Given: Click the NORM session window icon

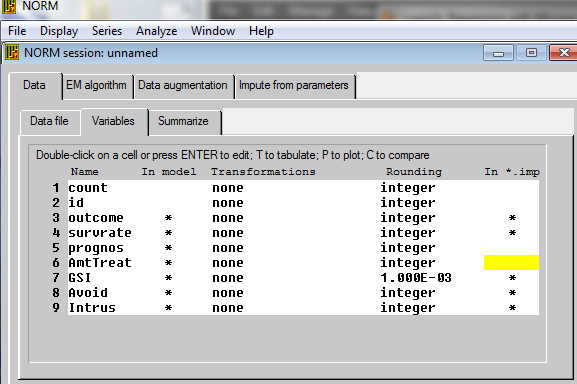Looking at the screenshot, I should (x=12, y=53).
